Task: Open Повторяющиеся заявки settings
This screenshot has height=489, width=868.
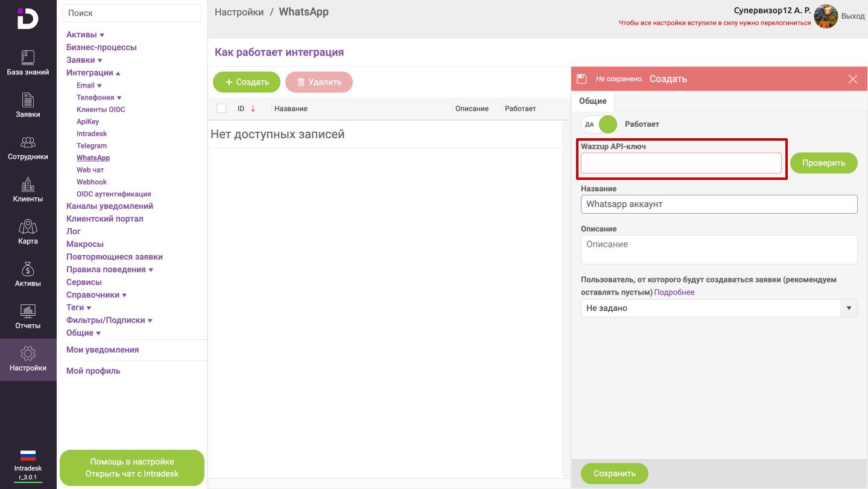Action: click(x=115, y=257)
